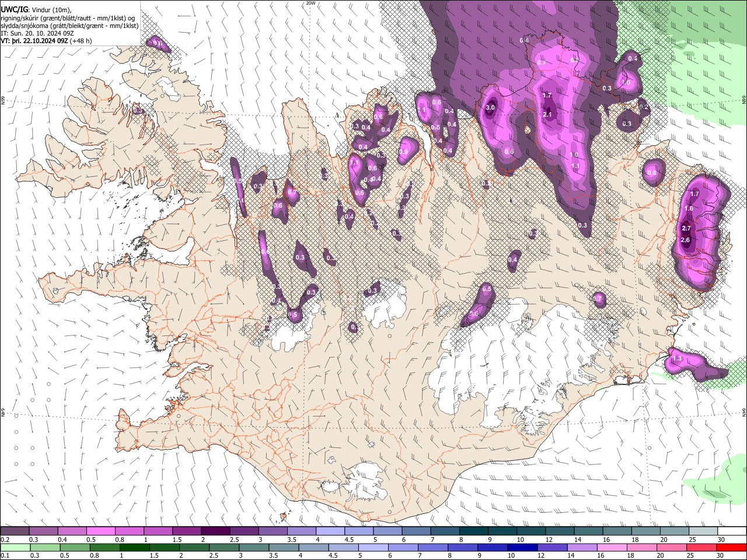Click the bright pink 0.5–0.8 swatch, upper scale

click(x=100, y=531)
